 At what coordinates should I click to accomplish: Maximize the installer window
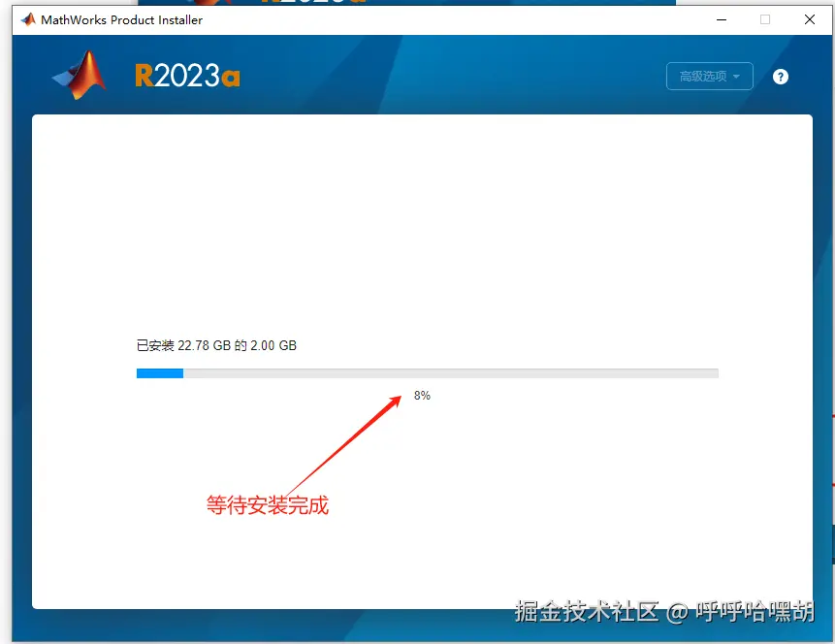coord(765,19)
